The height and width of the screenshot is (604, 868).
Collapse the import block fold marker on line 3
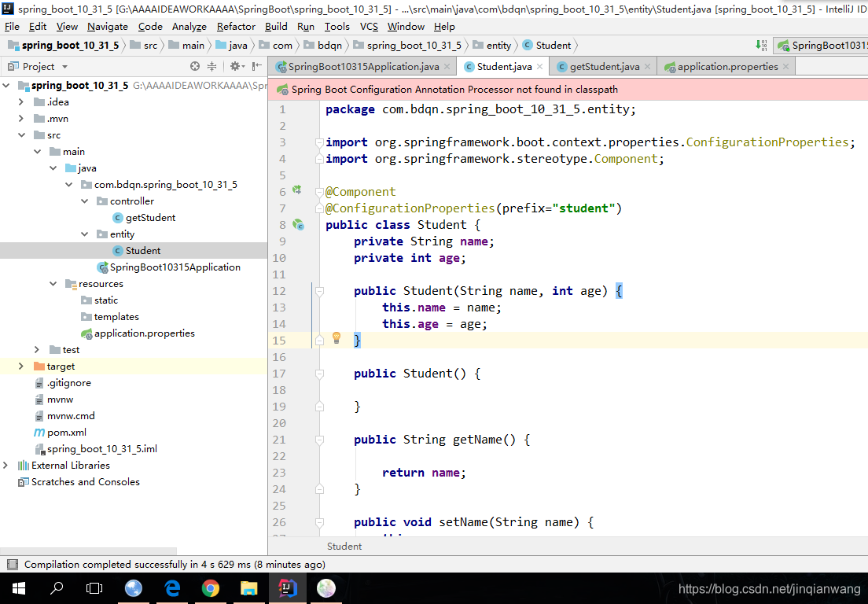click(x=319, y=143)
